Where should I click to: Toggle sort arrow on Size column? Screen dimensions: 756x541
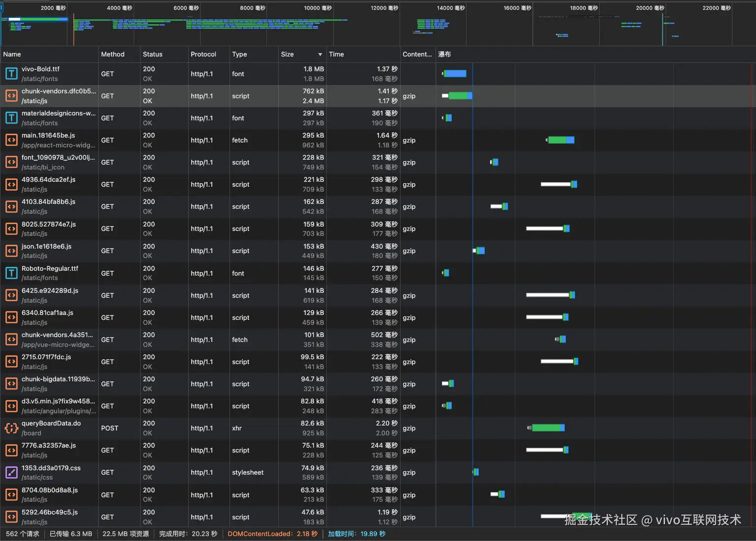(x=320, y=55)
